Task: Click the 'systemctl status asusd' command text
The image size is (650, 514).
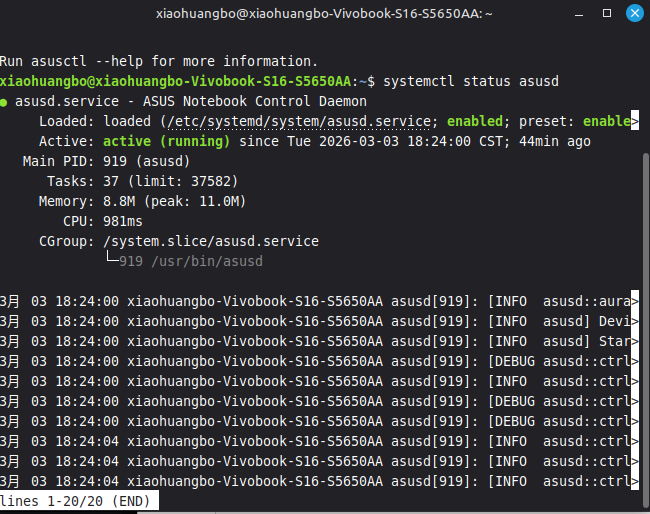Action: click(471, 81)
